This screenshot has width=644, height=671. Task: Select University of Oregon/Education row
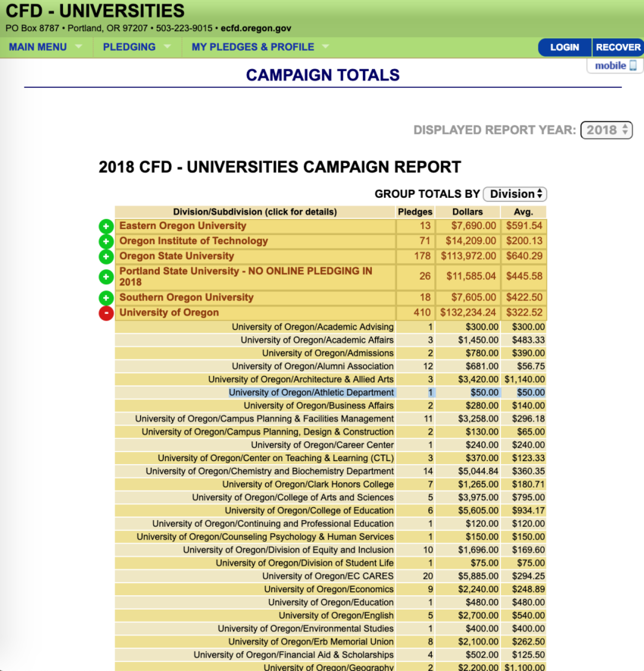[331, 603]
